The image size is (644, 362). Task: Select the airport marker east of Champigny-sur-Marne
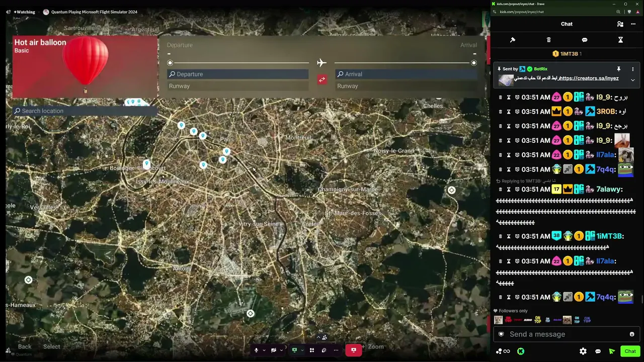[452, 190]
